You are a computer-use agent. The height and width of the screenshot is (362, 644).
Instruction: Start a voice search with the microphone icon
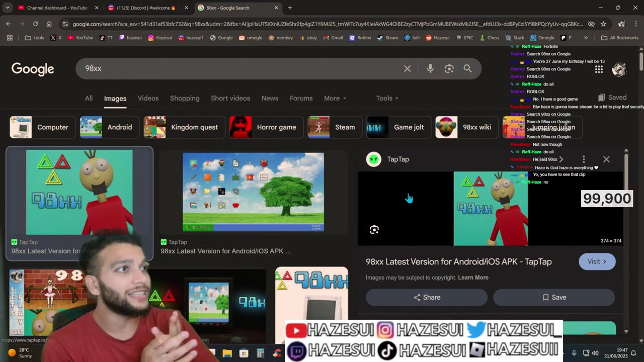(x=430, y=68)
